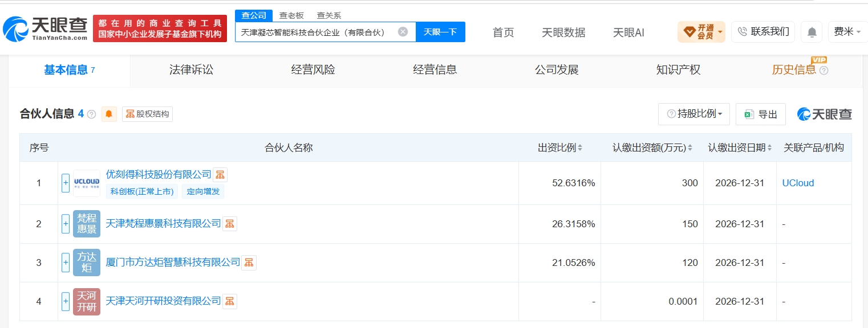Click the help question mark beside 合伙人信息

(x=91, y=114)
